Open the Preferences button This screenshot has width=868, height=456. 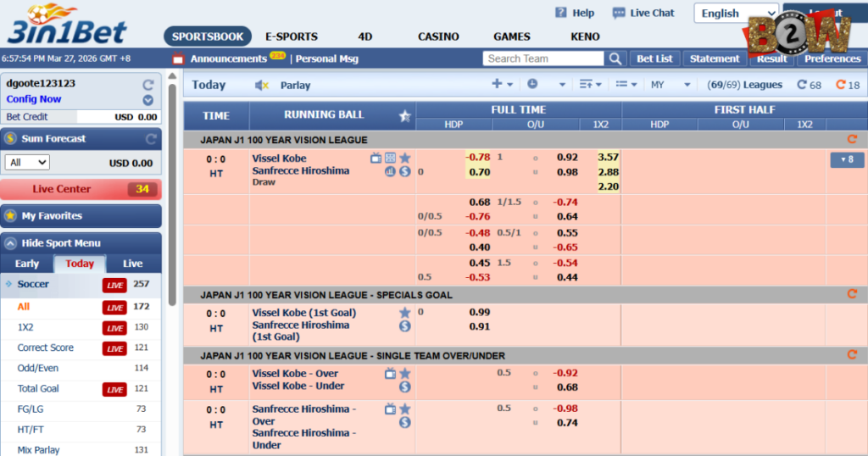click(832, 58)
